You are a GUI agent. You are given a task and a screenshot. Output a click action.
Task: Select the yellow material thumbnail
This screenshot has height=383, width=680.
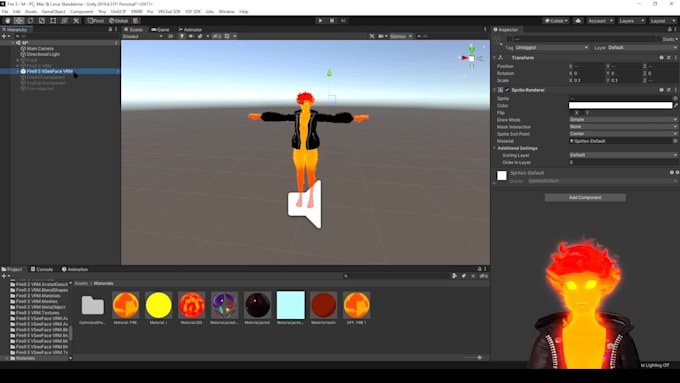159,304
